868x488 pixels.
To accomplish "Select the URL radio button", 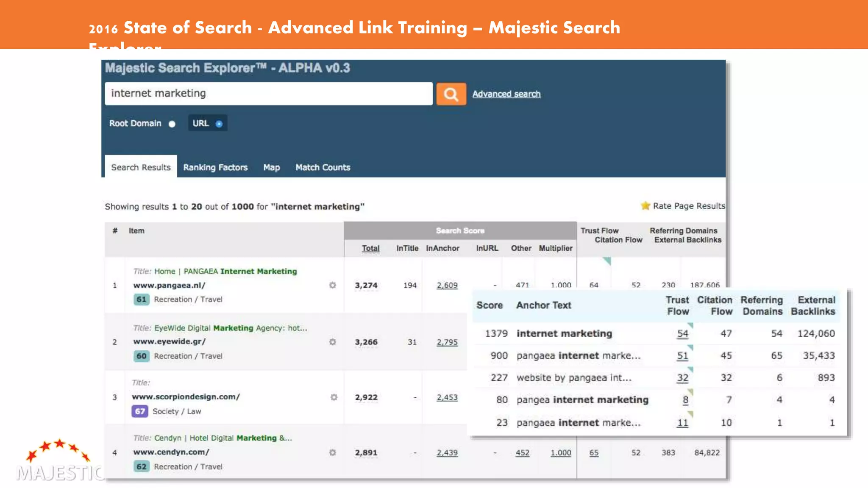I will pos(219,124).
